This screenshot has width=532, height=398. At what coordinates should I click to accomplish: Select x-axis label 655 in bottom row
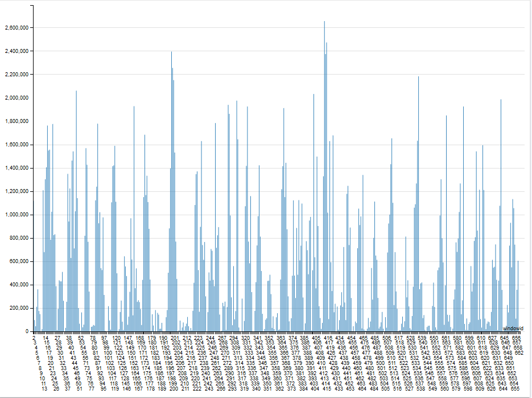[514, 389]
